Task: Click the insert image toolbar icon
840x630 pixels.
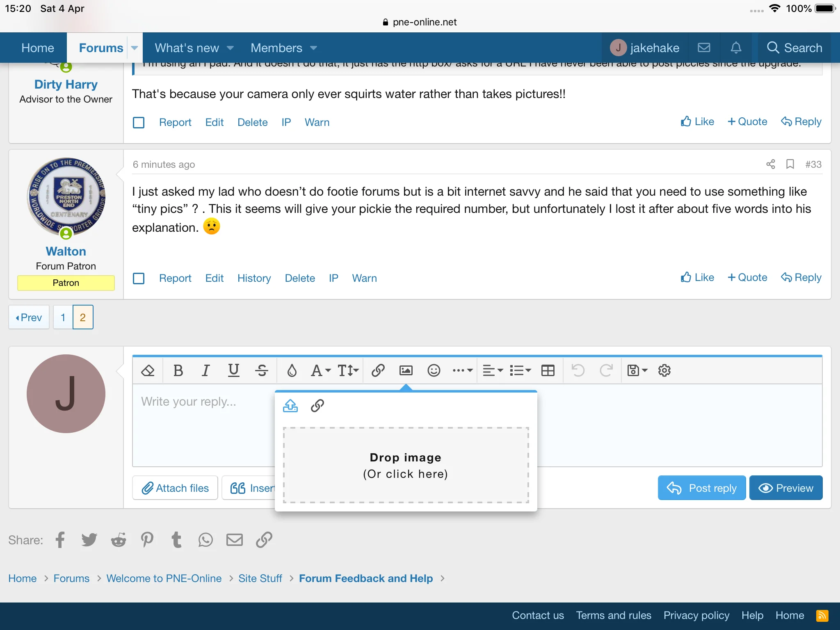Action: (x=406, y=370)
